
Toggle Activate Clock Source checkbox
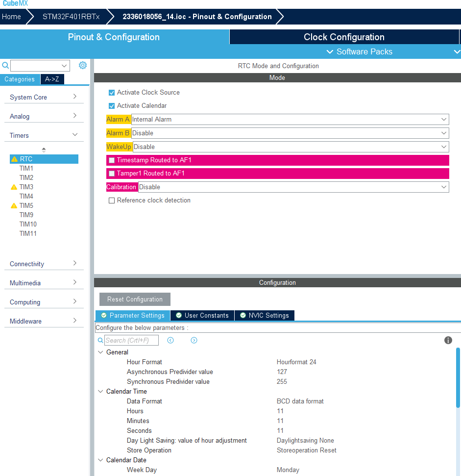click(x=112, y=93)
